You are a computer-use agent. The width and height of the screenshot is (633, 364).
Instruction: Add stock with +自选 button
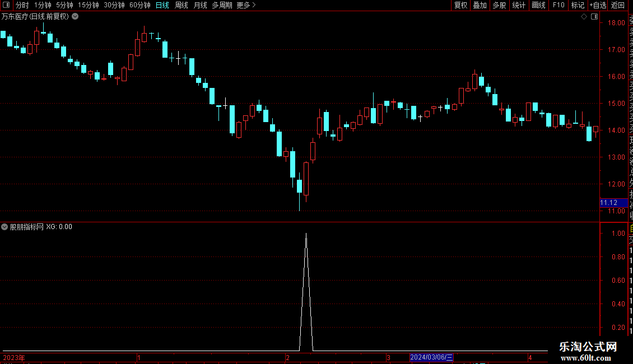tap(598, 5)
